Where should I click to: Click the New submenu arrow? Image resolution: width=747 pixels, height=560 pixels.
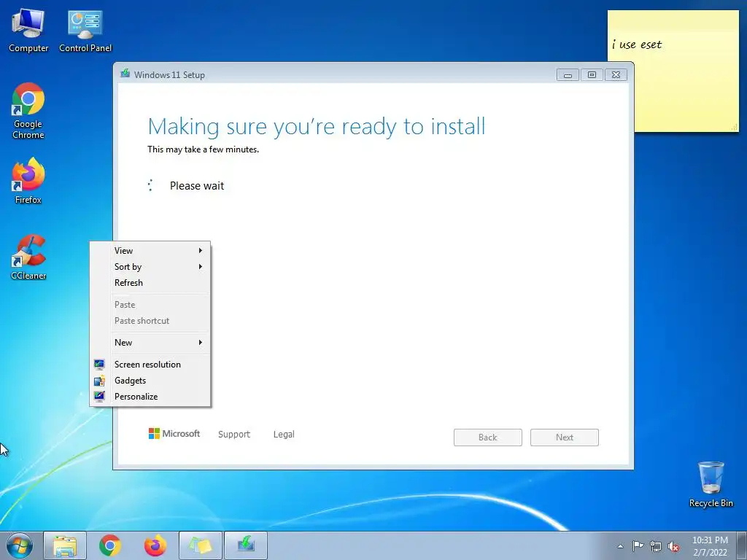(x=201, y=343)
